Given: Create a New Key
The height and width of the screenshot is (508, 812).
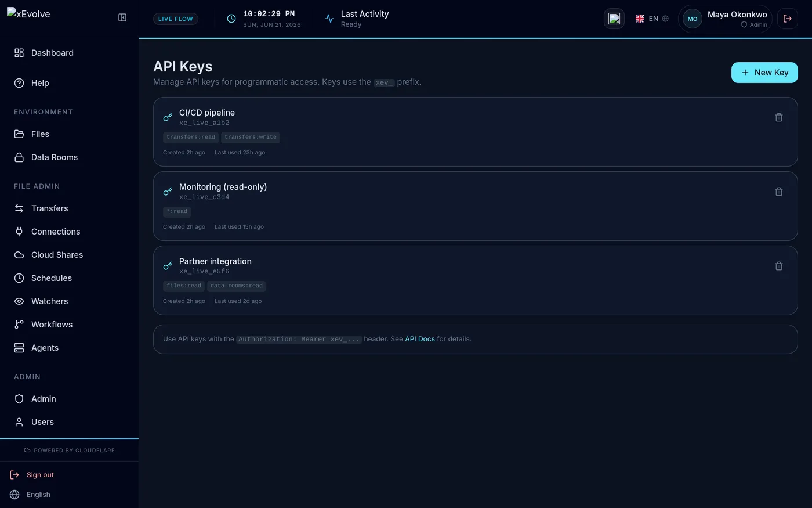Looking at the screenshot, I should click(x=764, y=73).
